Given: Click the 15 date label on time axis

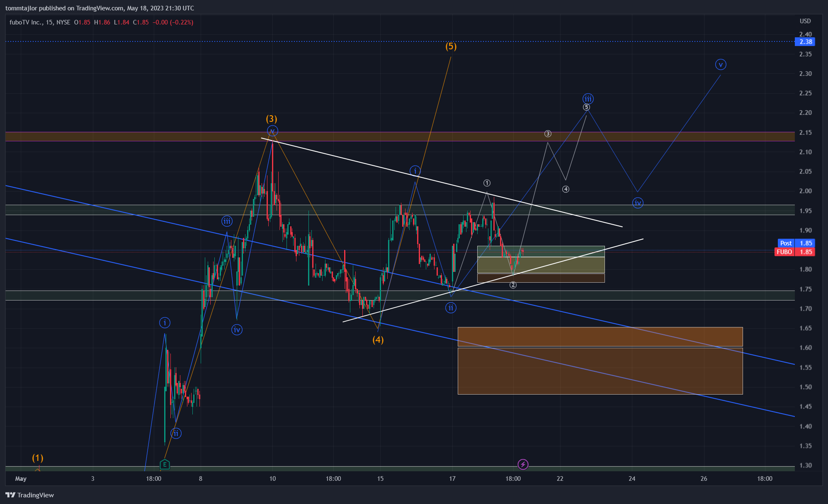Looking at the screenshot, I should (x=380, y=479).
